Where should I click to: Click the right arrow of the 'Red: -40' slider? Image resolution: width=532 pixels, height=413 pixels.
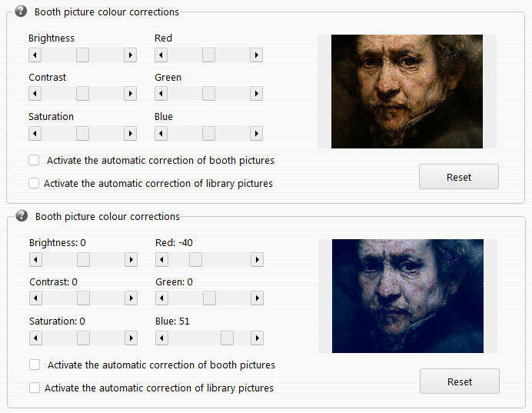click(x=257, y=258)
